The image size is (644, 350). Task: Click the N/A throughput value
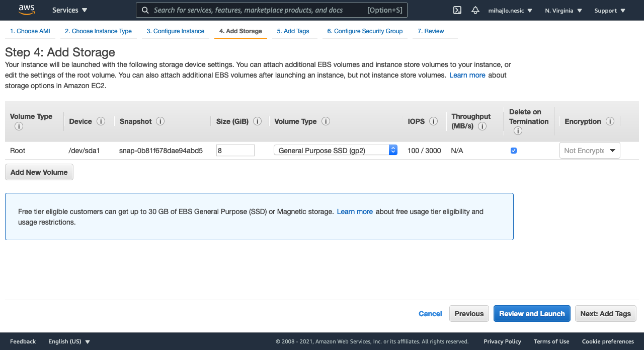457,151
